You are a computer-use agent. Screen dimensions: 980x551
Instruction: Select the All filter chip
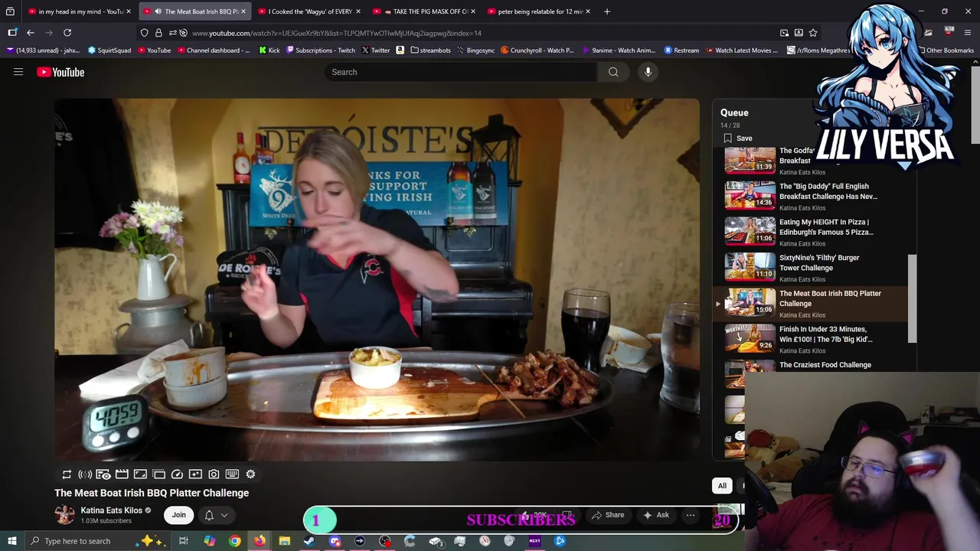722,485
